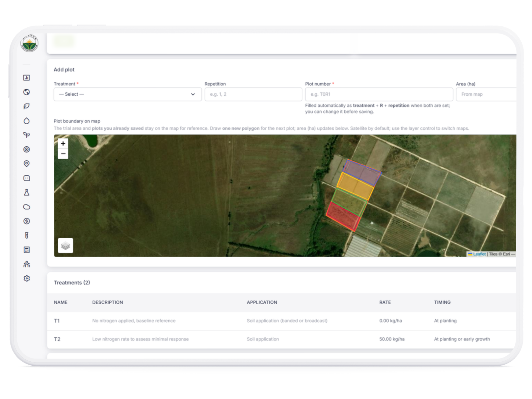Zoom out on the map
532x399 pixels.
63,154
